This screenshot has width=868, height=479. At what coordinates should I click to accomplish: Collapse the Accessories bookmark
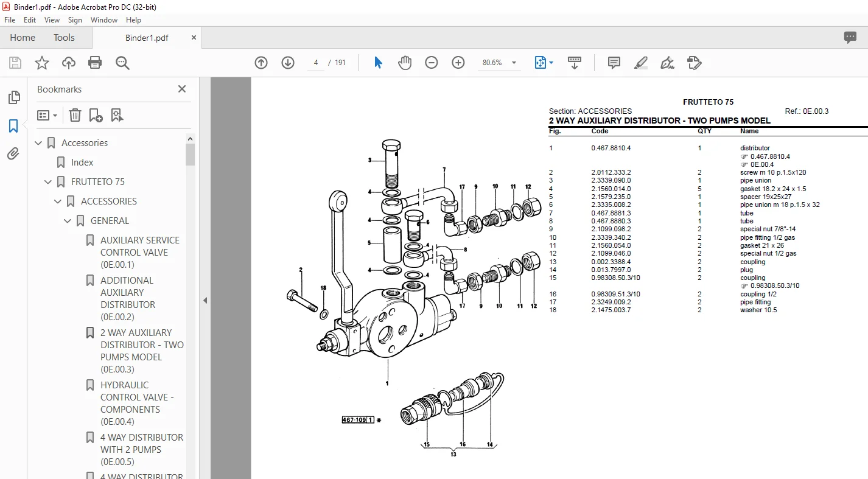pos(38,143)
